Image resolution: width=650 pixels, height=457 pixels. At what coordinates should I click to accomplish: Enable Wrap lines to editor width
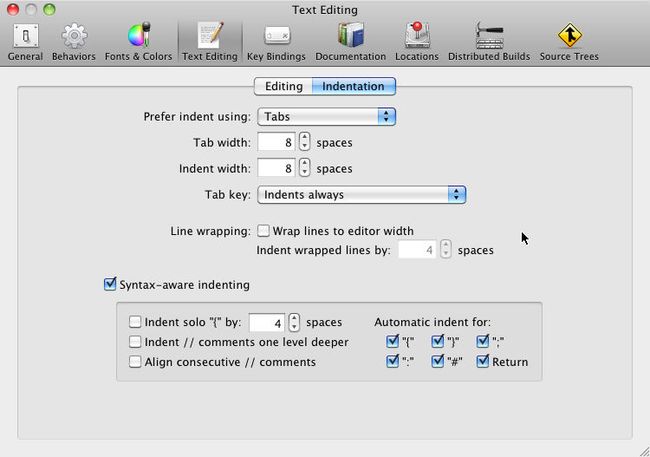click(x=263, y=231)
